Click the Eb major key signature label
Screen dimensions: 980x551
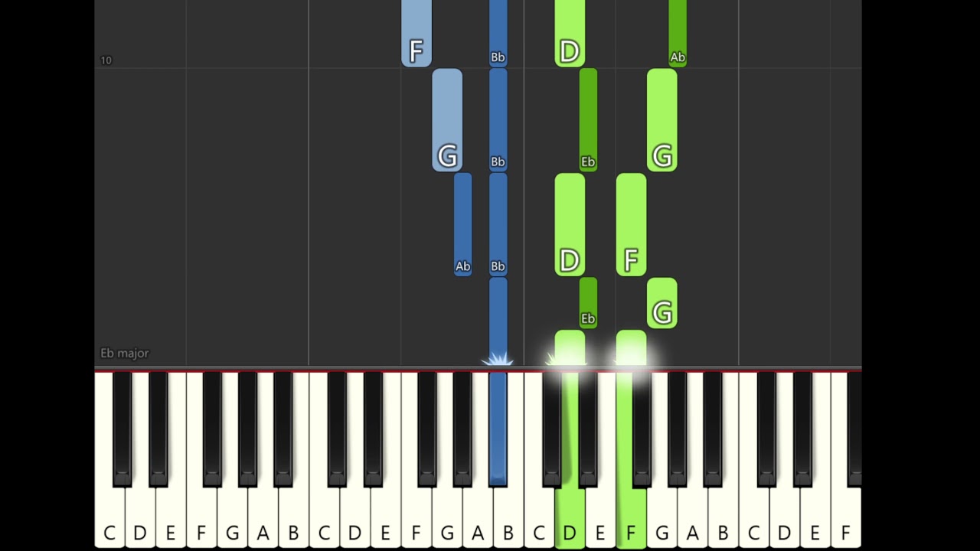click(125, 353)
